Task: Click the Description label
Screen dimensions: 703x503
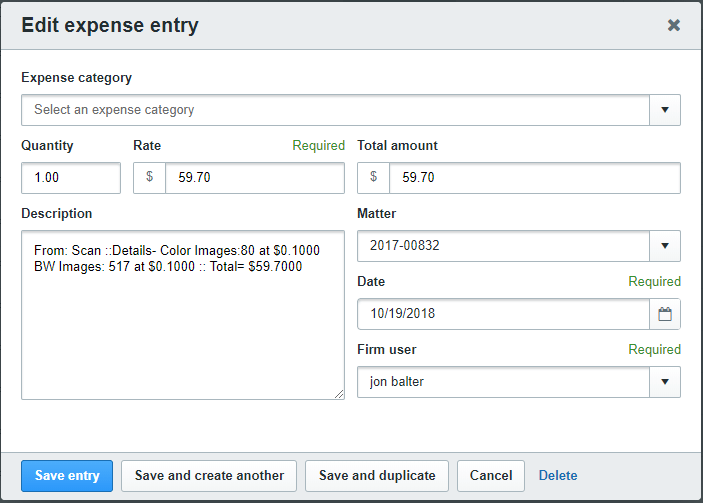Action: tap(56, 213)
